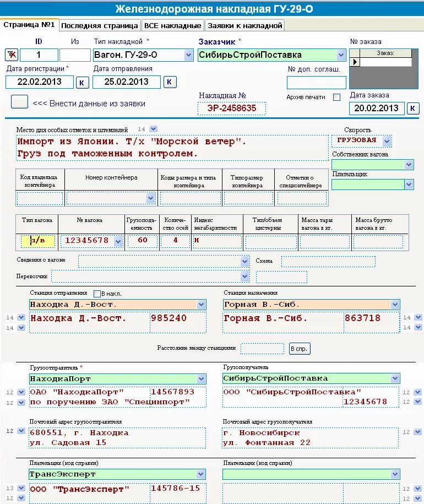Toggle Архив печати checkbox
The image size is (424, 504).
pyautogui.click(x=336, y=97)
